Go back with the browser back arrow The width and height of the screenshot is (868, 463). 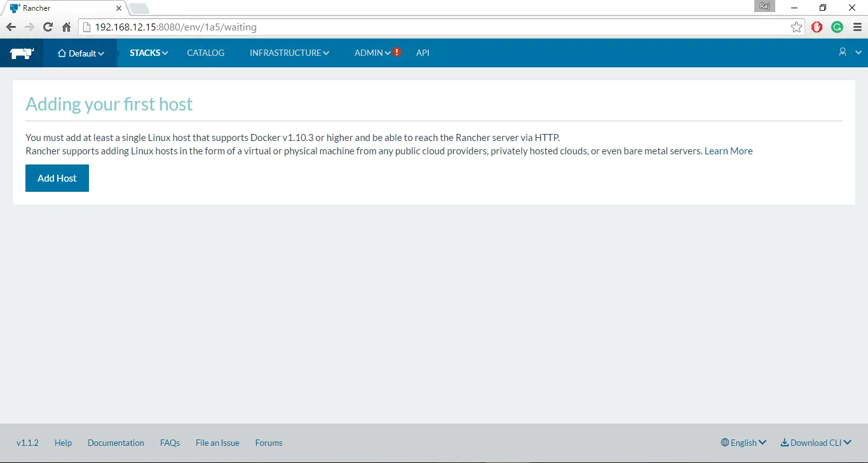(11, 27)
